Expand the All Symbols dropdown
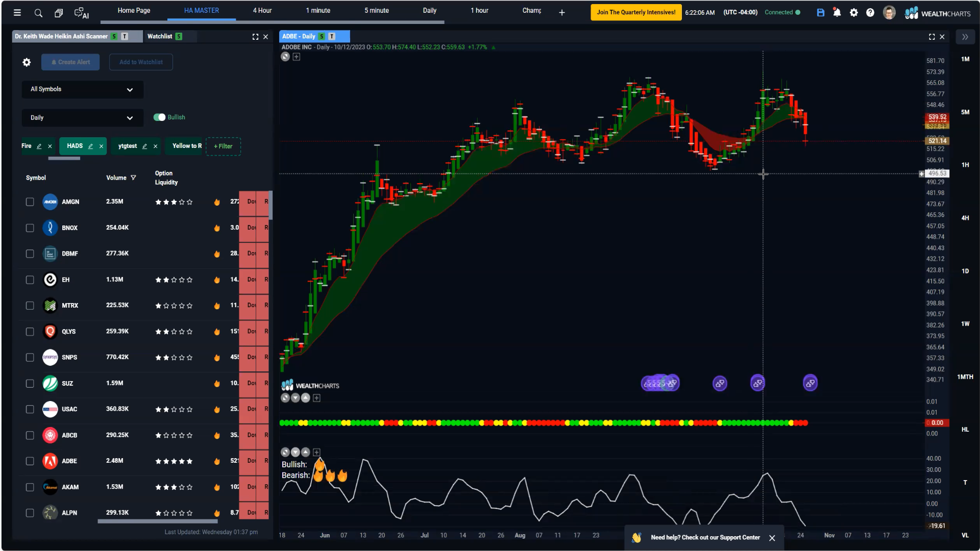Image resolution: width=980 pixels, height=551 pixels. (83, 89)
